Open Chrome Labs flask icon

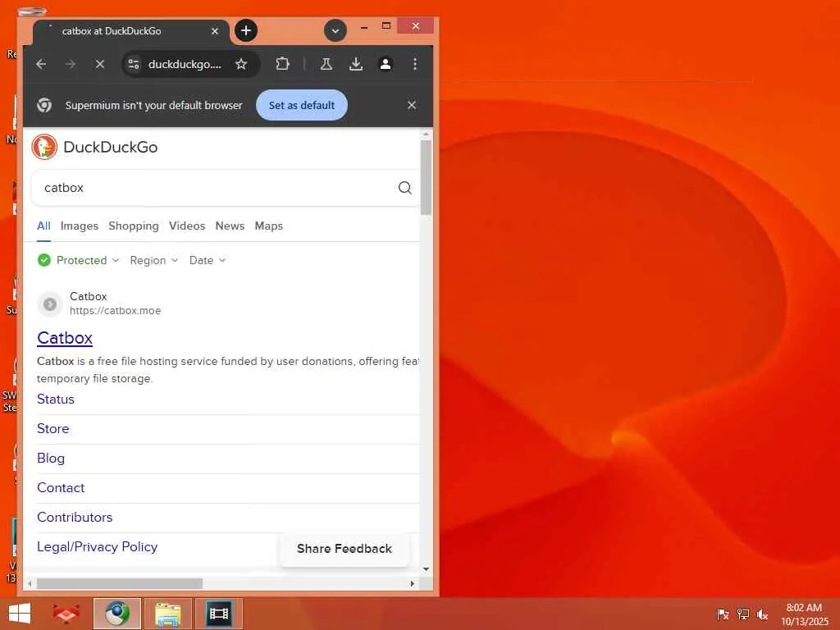pos(326,64)
